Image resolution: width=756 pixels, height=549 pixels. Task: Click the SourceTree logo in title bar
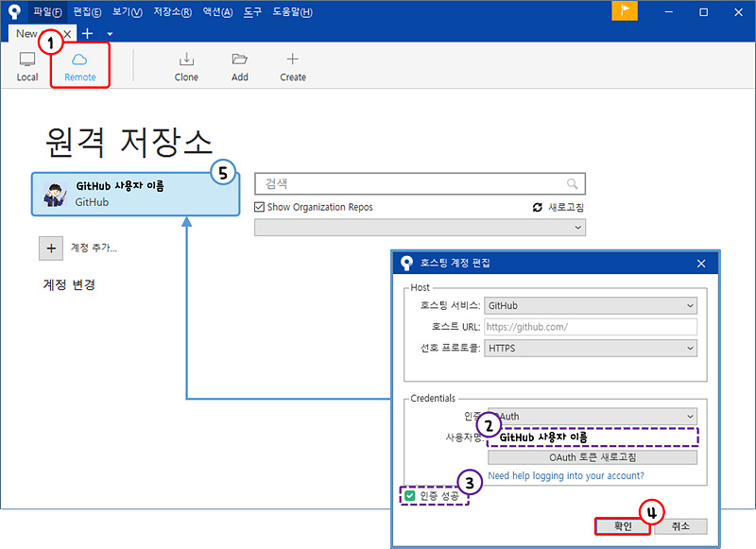coord(14,12)
